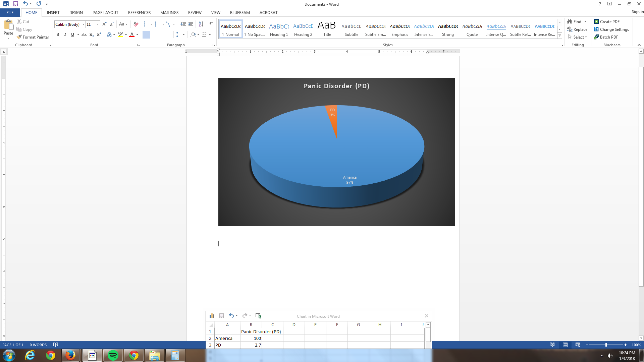Click the Spotify taskbar icon
Screen dimensions: 644x362
tap(113, 355)
